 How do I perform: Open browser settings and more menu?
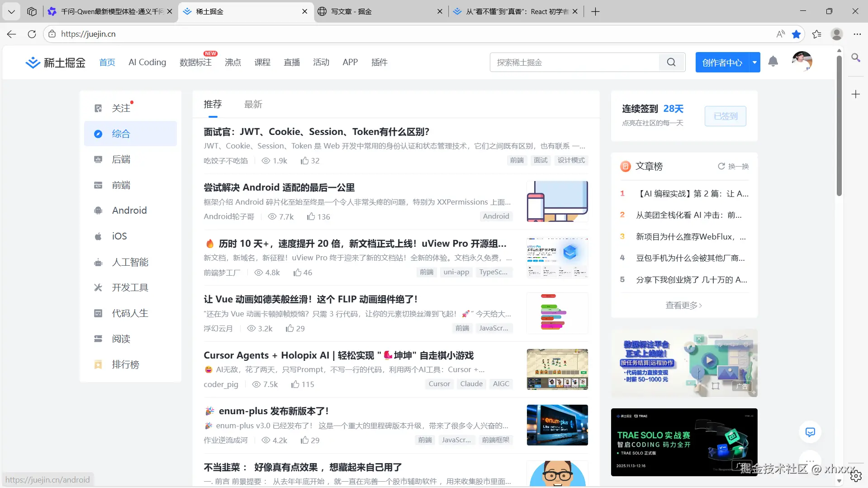[x=857, y=34]
